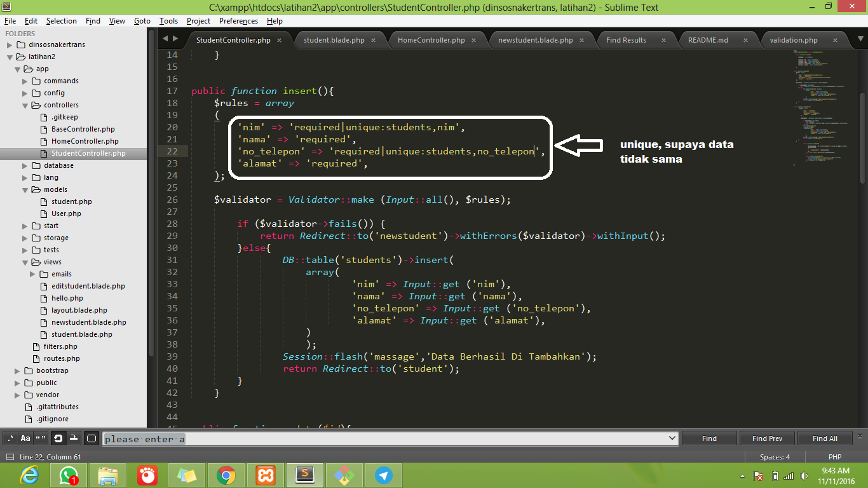This screenshot has height=488, width=868.
Task: Open XAMPP control panel from the taskbar
Action: point(265,475)
